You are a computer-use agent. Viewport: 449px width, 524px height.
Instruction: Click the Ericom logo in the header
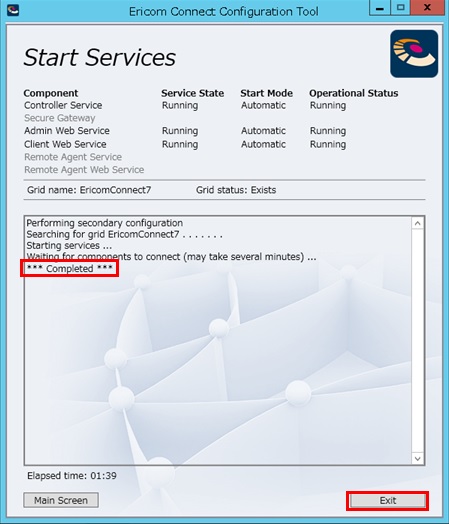coord(414,54)
